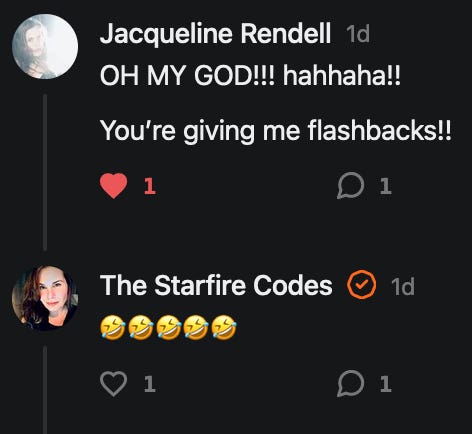
Task: Click 1d timestamp beside The Starfire Codes
Action: tap(403, 286)
